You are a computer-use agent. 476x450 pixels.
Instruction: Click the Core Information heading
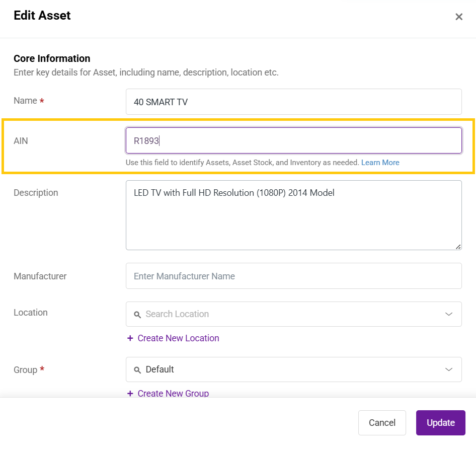click(52, 58)
